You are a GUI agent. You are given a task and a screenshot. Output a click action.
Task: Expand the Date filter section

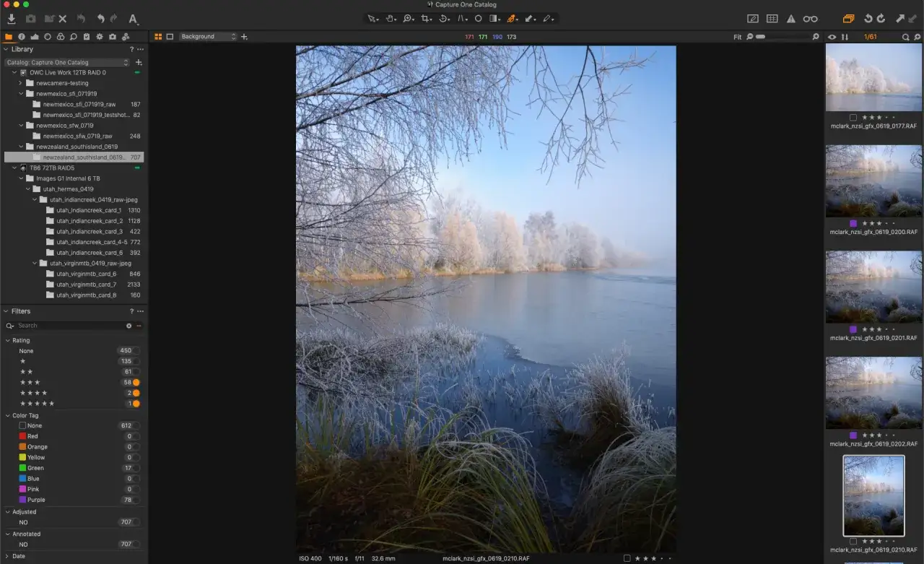8,556
